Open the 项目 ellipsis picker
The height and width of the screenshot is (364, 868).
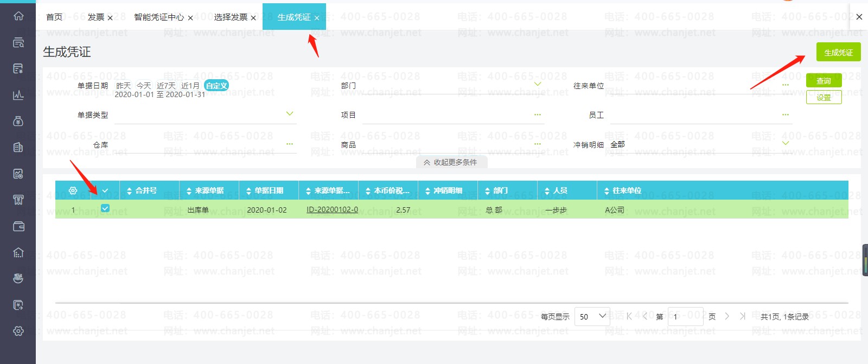point(538,114)
